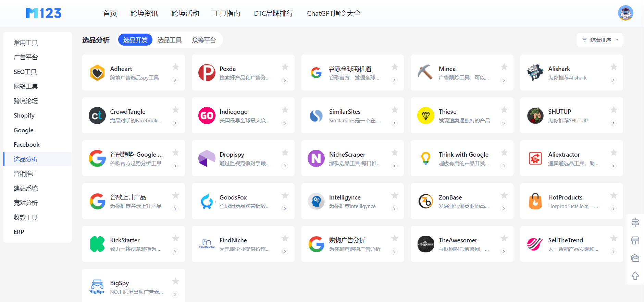This screenshot has width=644, height=302.
Task: Expand SimilarSites card via its arrow
Action: coord(394,123)
